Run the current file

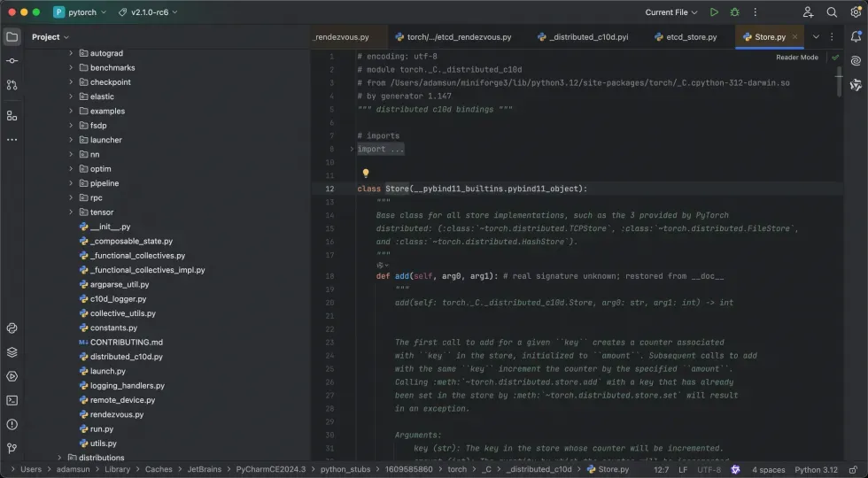pyautogui.click(x=714, y=12)
